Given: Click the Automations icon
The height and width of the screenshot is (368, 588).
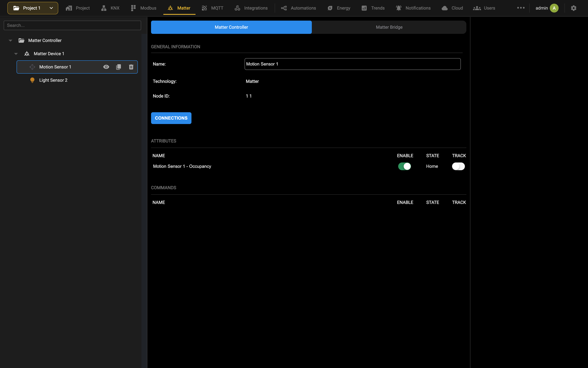Looking at the screenshot, I should point(284,8).
